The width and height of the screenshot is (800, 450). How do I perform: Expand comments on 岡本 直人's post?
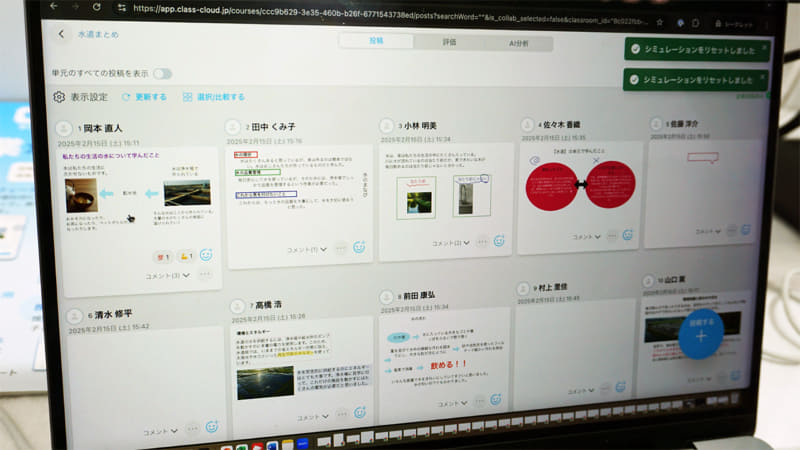click(167, 276)
